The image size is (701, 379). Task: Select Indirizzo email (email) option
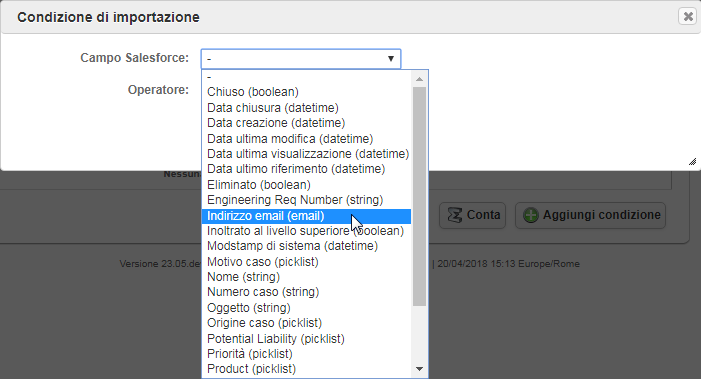pyautogui.click(x=306, y=216)
